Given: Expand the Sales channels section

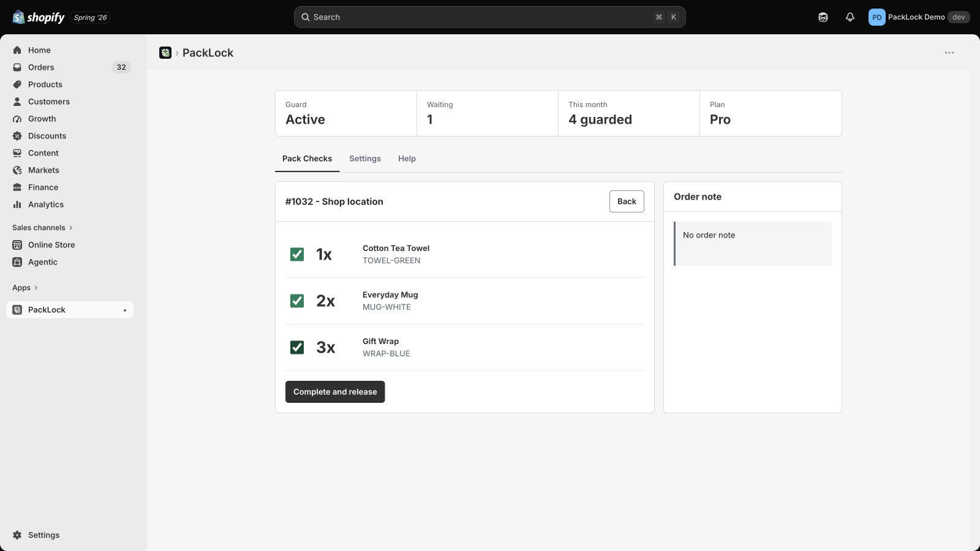Looking at the screenshot, I should [x=42, y=228].
